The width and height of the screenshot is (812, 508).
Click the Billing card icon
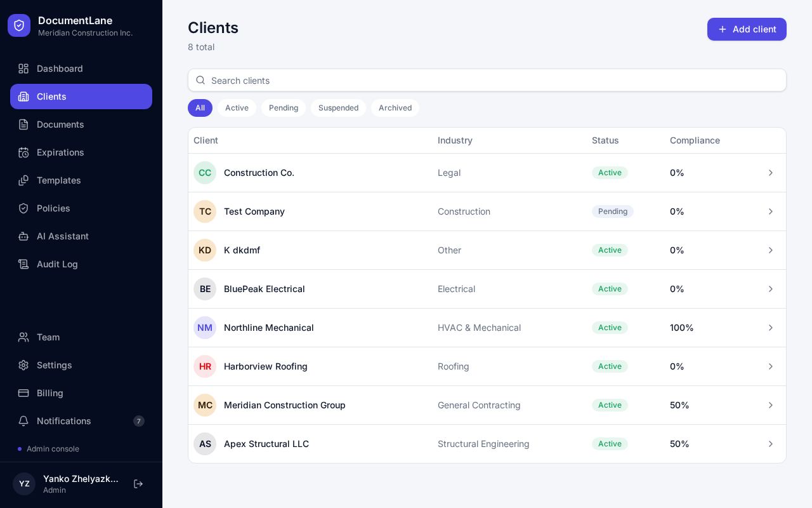pyautogui.click(x=23, y=393)
